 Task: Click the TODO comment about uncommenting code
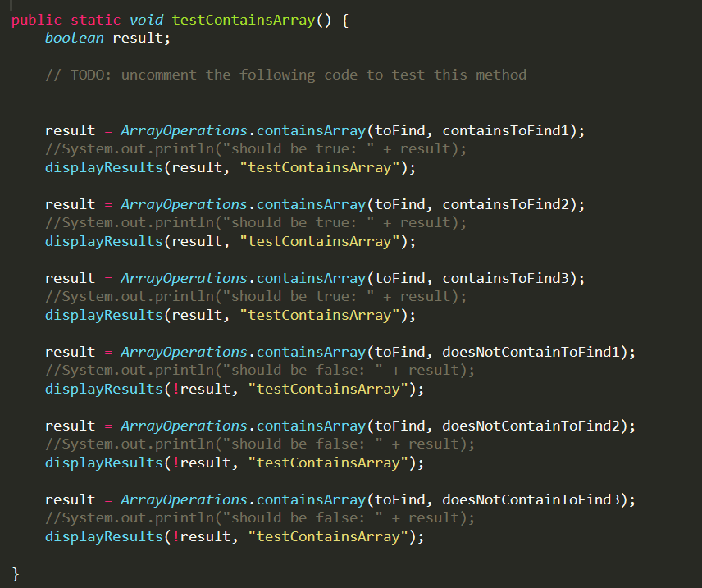[287, 75]
